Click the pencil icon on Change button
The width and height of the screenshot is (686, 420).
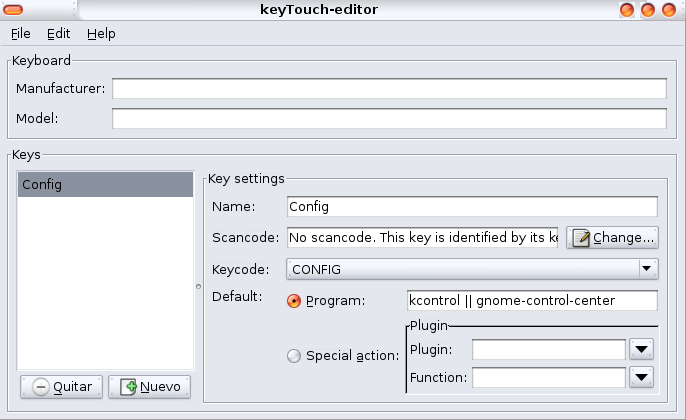coord(581,238)
